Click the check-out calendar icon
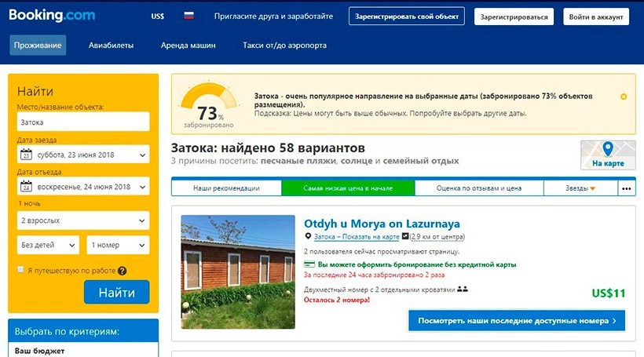The height and width of the screenshot is (357, 644). [25, 187]
